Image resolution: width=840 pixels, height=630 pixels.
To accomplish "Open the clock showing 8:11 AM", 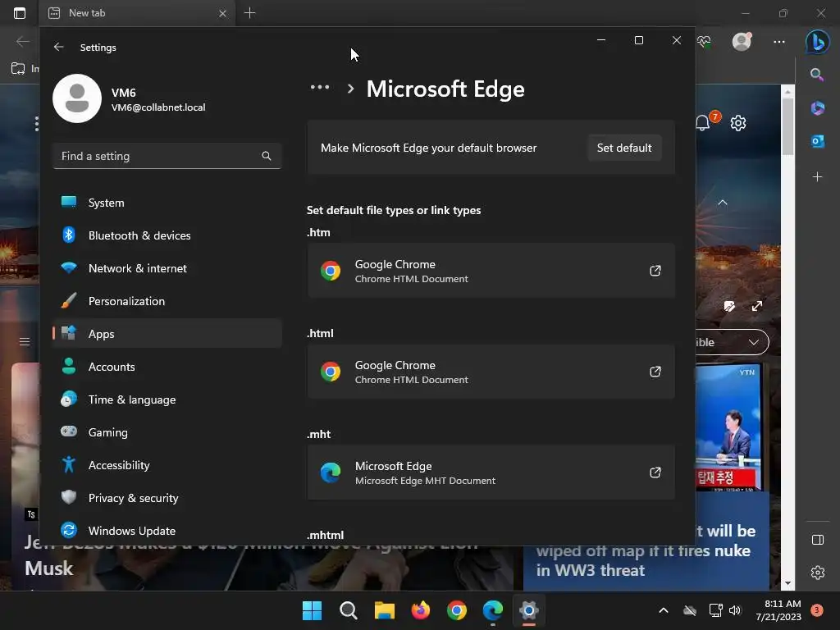I will tap(778, 610).
